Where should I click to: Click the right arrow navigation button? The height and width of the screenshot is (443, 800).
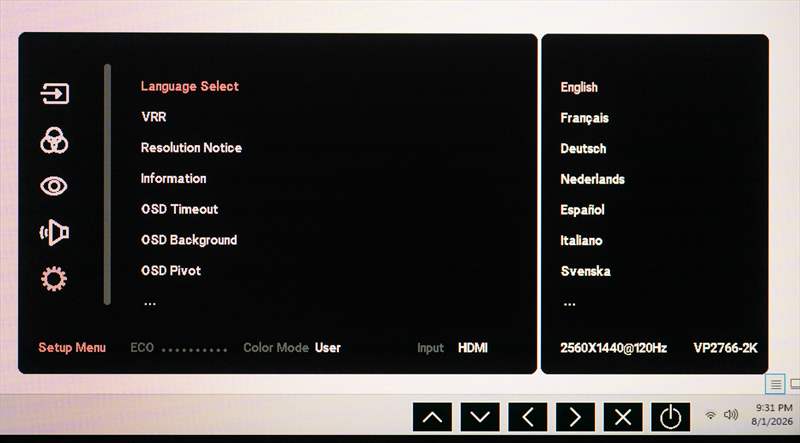pos(575,417)
